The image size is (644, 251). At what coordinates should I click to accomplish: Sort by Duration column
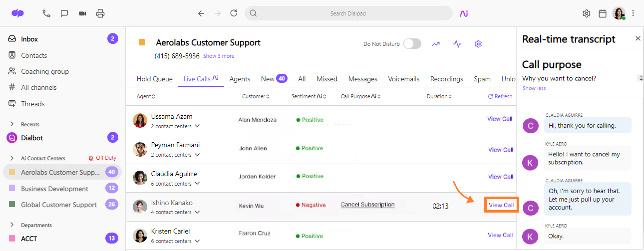439,96
